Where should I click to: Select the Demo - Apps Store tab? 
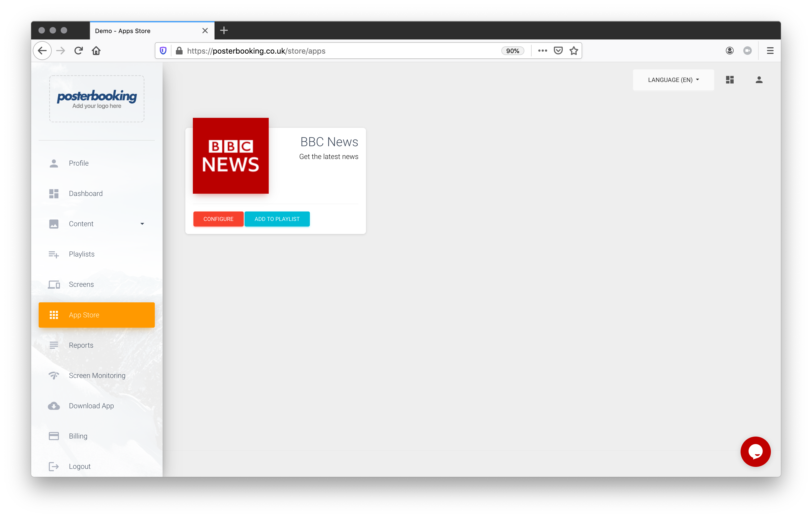pos(152,31)
